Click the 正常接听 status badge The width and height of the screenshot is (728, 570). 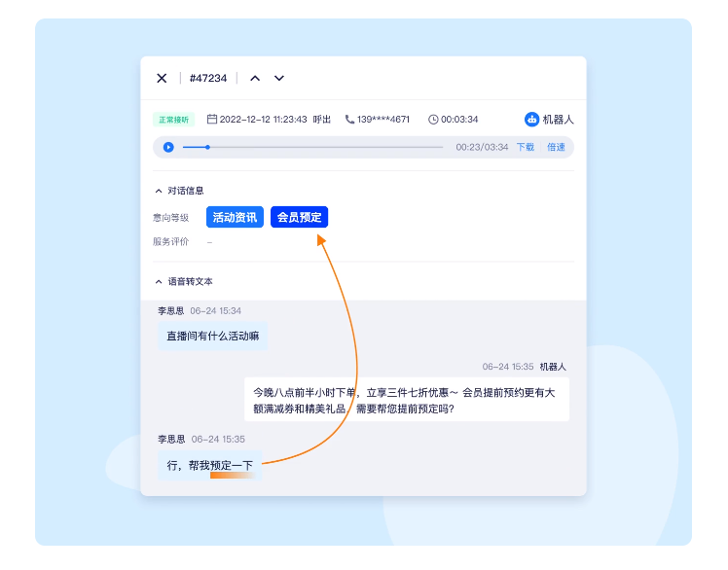click(x=173, y=120)
